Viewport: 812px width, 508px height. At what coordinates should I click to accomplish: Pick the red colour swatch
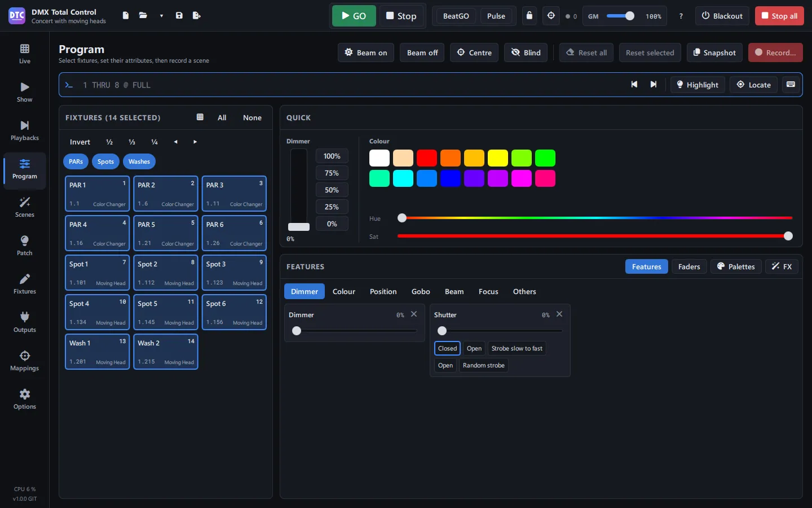point(427,158)
